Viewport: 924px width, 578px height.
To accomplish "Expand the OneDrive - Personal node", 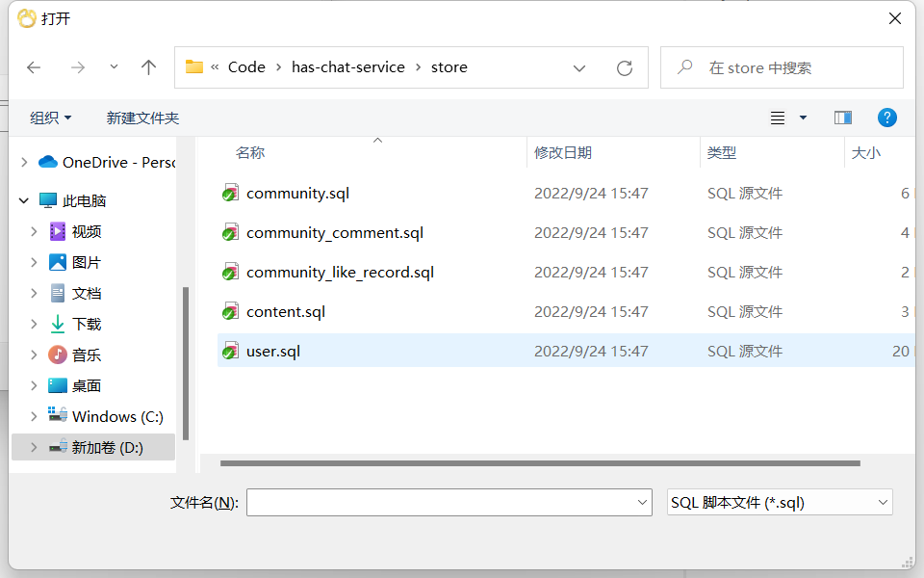I will pos(24,162).
